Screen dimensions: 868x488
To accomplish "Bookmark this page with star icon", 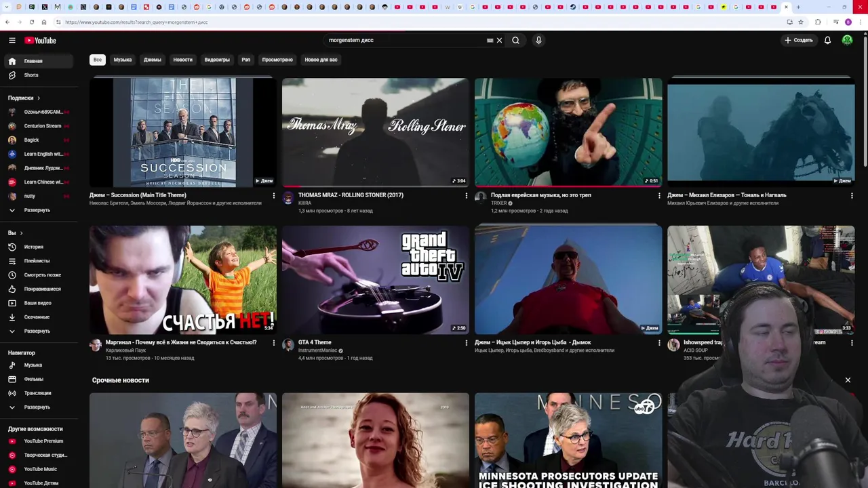I will [801, 22].
